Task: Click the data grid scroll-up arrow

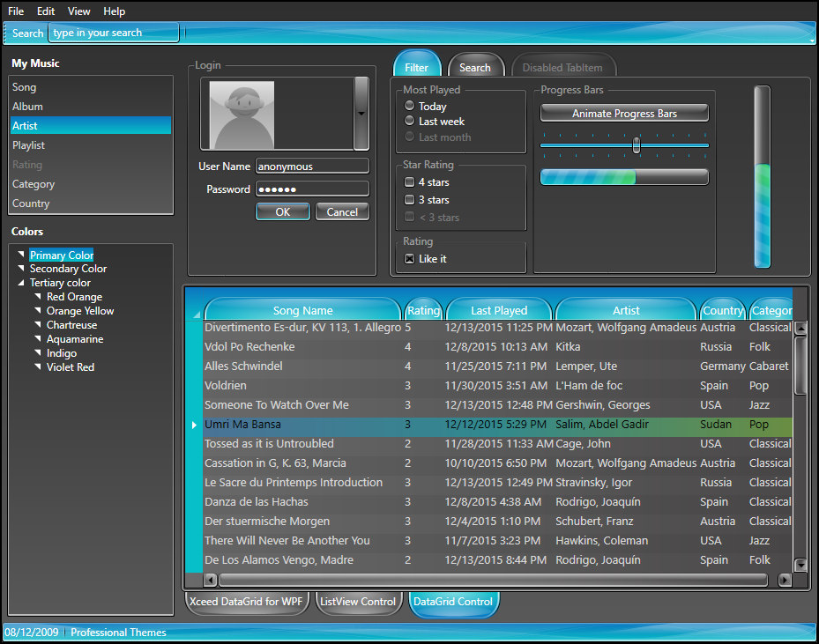Action: click(800, 329)
